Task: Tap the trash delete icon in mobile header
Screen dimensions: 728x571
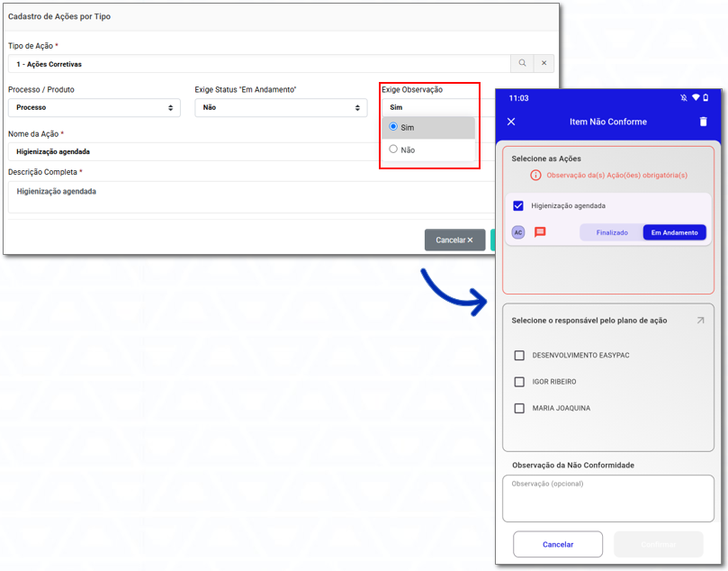Action: 704,122
